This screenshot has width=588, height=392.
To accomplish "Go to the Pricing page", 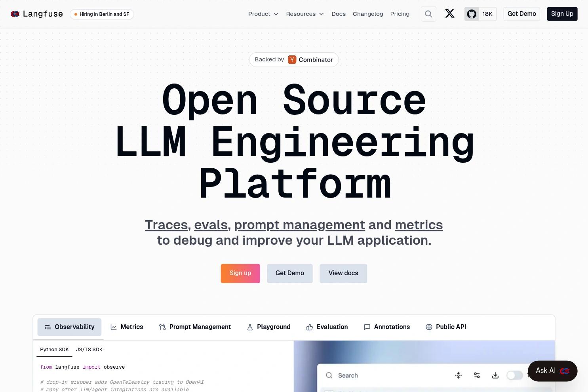I will tap(400, 14).
